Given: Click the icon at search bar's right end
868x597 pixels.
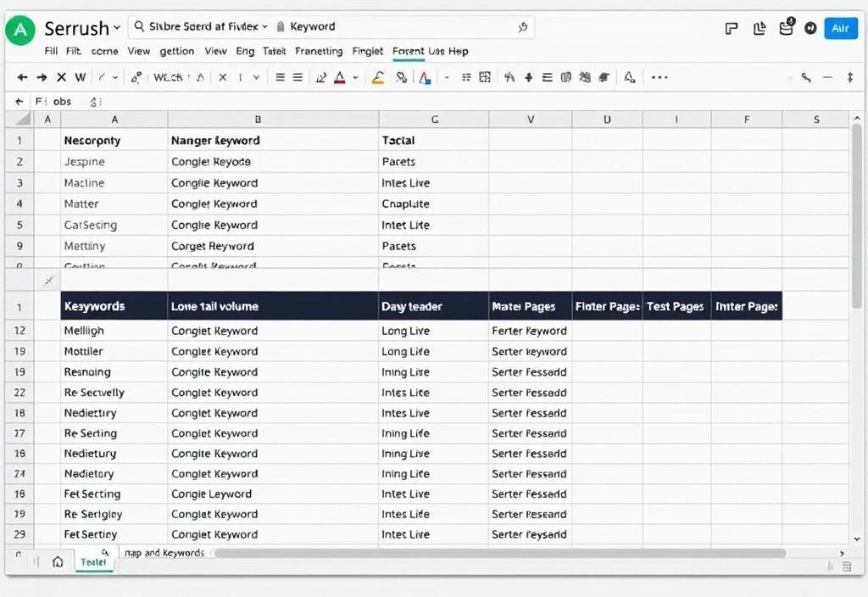Looking at the screenshot, I should 522,26.
